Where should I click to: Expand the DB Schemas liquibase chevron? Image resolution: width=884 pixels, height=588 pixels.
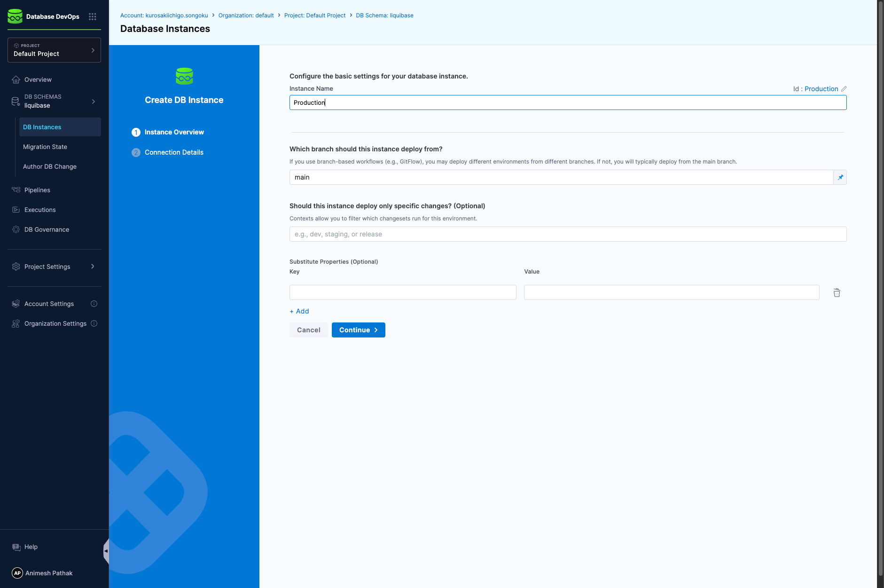pyautogui.click(x=94, y=102)
